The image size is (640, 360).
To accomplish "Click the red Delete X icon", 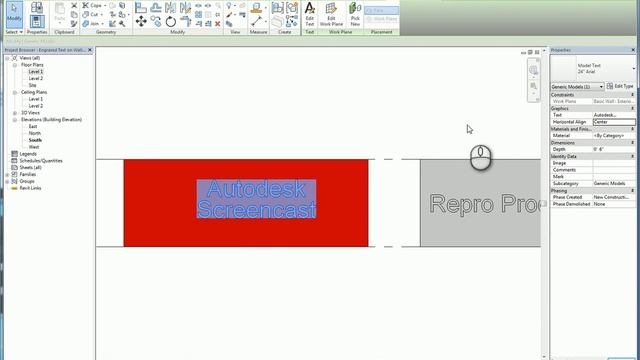I will (218, 24).
